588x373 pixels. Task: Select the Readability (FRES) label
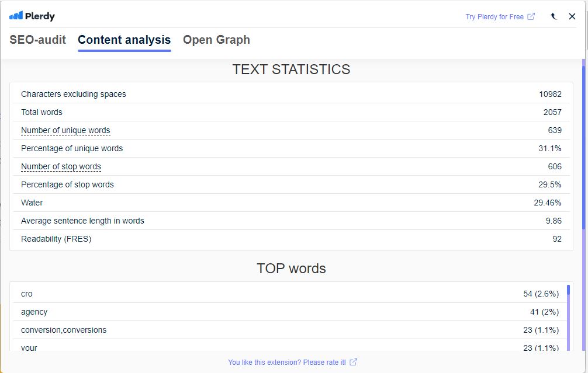[56, 239]
